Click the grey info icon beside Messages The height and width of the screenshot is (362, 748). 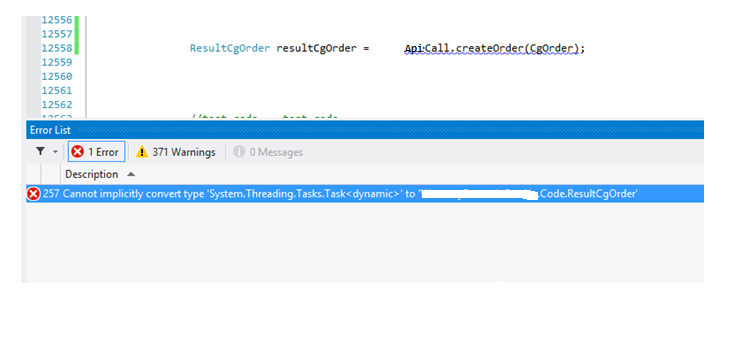(x=239, y=152)
